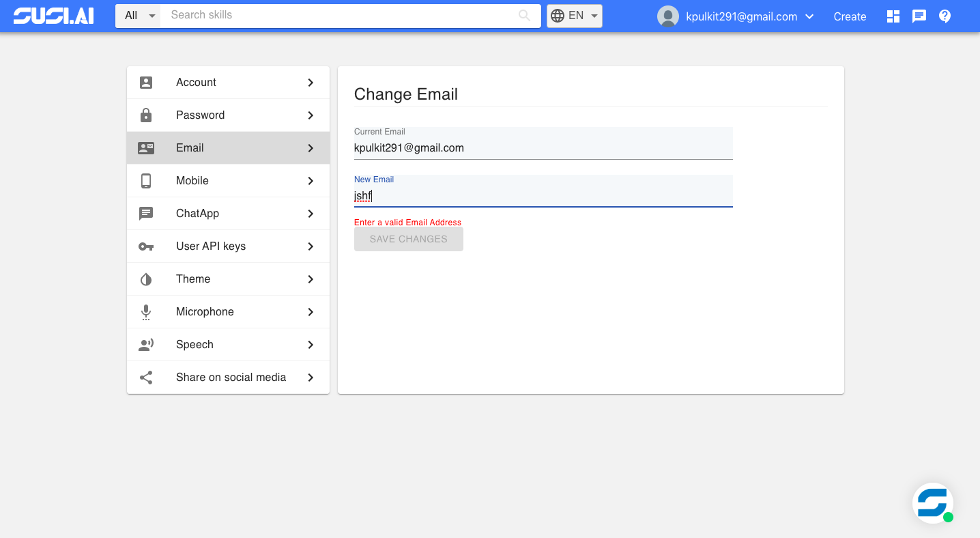This screenshot has width=980, height=538.
Task: Open the All skills filter dropdown
Action: (x=139, y=15)
